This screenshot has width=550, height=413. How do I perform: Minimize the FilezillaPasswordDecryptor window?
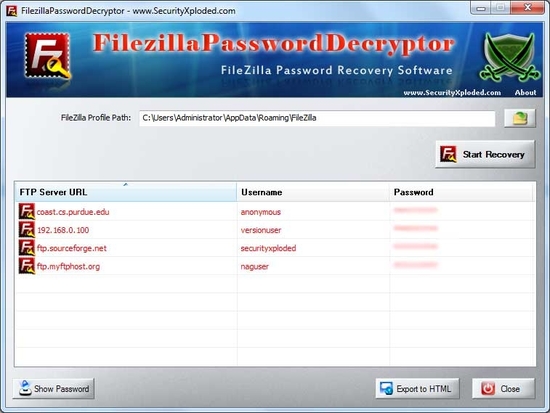click(x=481, y=8)
